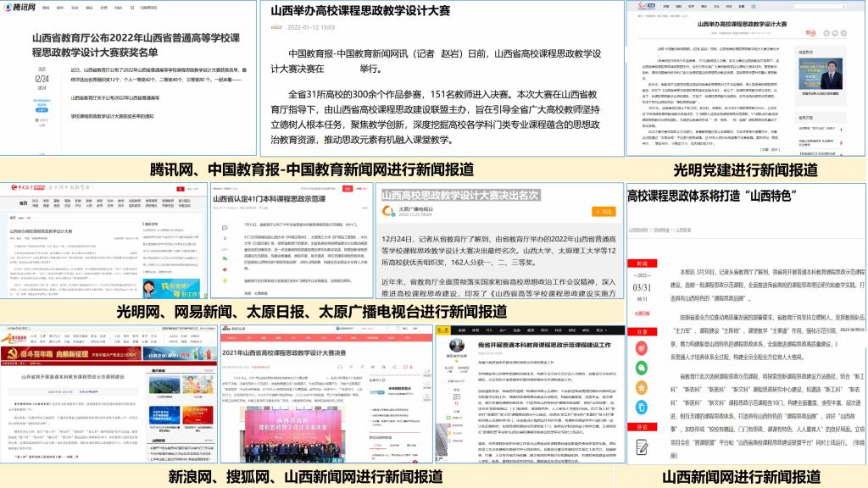The width and height of the screenshot is (868, 488).
Task: Click the 12/24 date in the Tencent article
Action: 42,79
